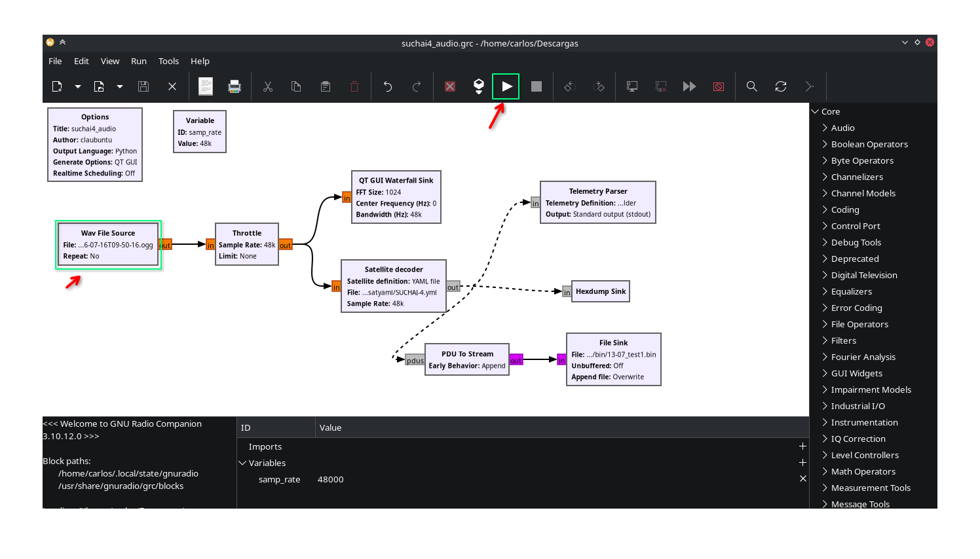This screenshot has height=559, width=980.
Task: Select the Imports row in variables panel
Action: [523, 446]
